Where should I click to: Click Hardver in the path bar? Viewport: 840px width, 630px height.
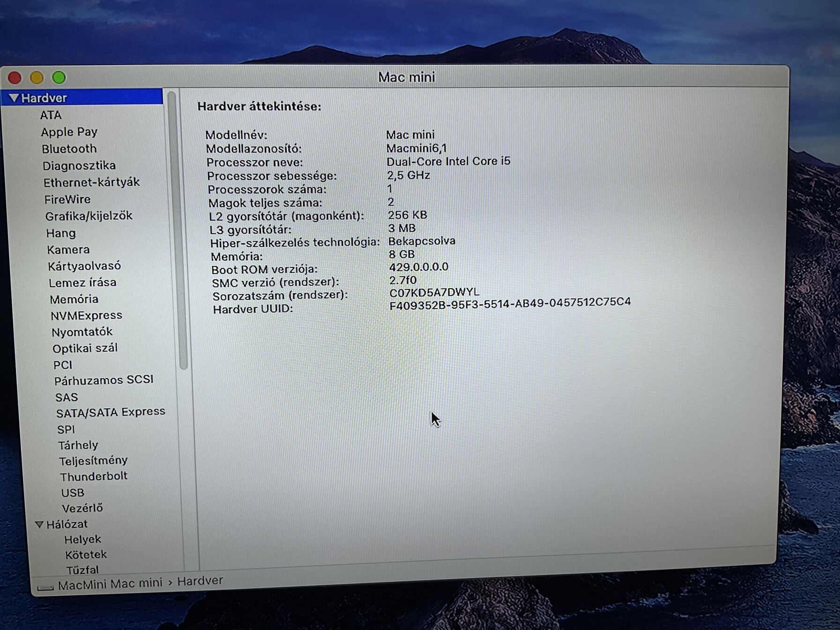(200, 581)
